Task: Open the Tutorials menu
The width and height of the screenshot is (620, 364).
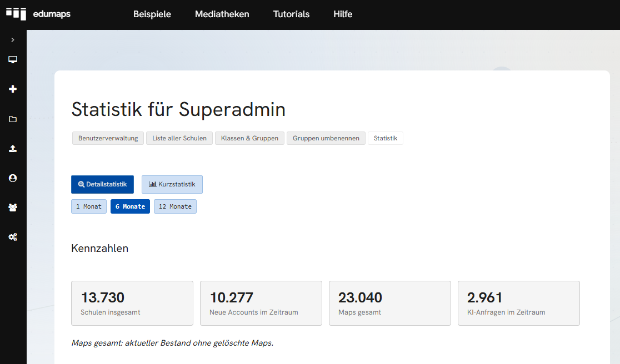Action: tap(292, 14)
